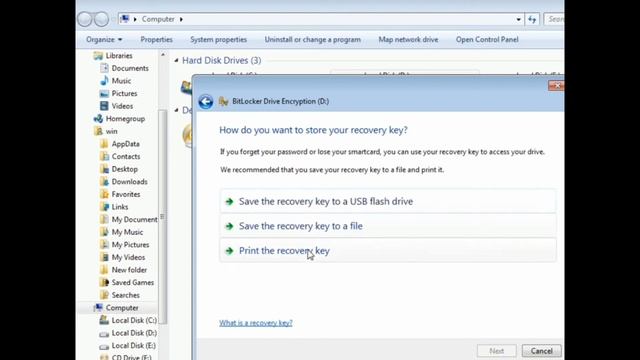Screen dimensions: 640x360
Task: Expand the breadcrumb arrow after Computer
Action: (x=181, y=19)
